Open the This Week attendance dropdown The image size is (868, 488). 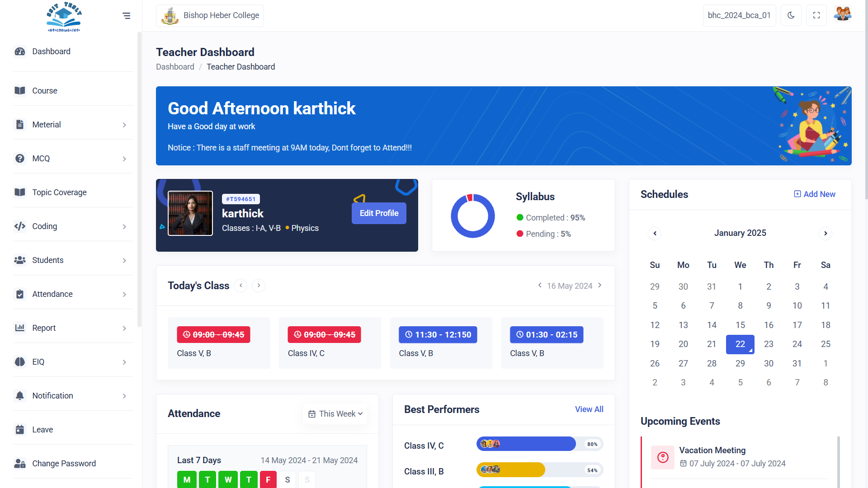point(335,414)
